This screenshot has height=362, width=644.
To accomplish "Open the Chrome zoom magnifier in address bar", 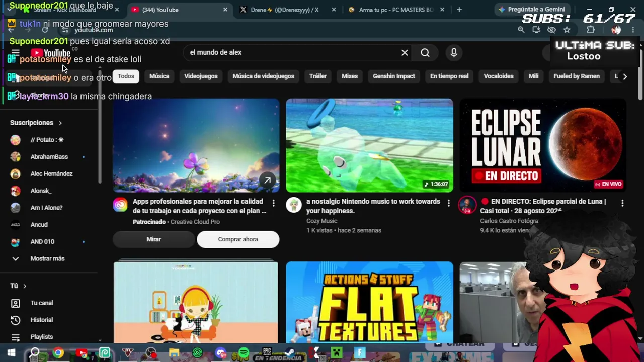I will click(x=521, y=30).
